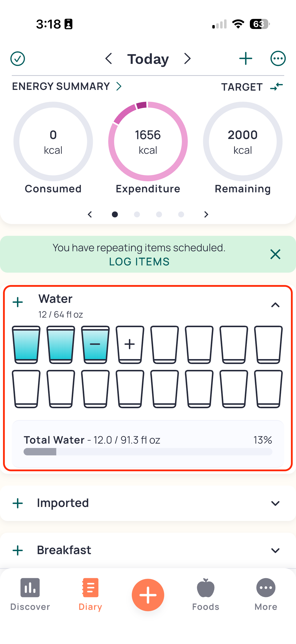Tap the plus icon beside Water
296x644 pixels.
pos(18,302)
